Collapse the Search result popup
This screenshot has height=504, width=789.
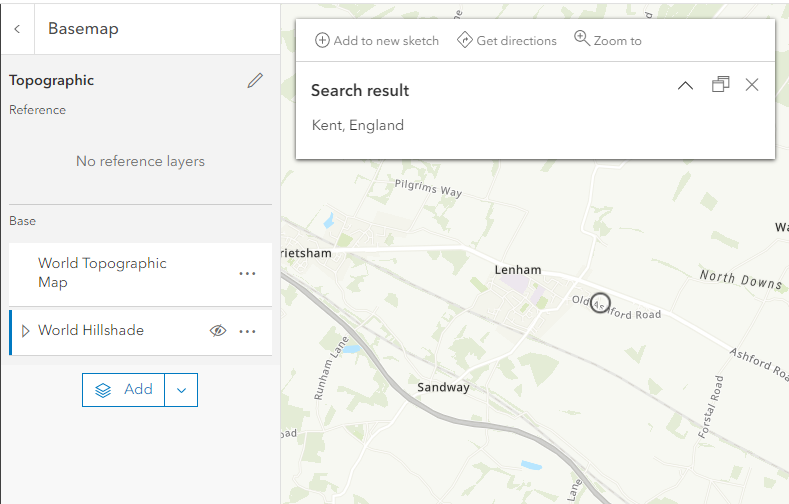click(x=685, y=86)
